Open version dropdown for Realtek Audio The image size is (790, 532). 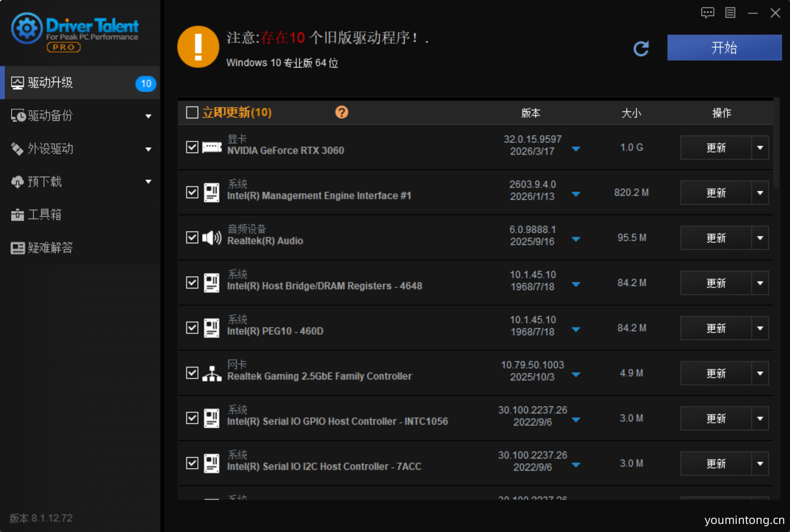[576, 239]
